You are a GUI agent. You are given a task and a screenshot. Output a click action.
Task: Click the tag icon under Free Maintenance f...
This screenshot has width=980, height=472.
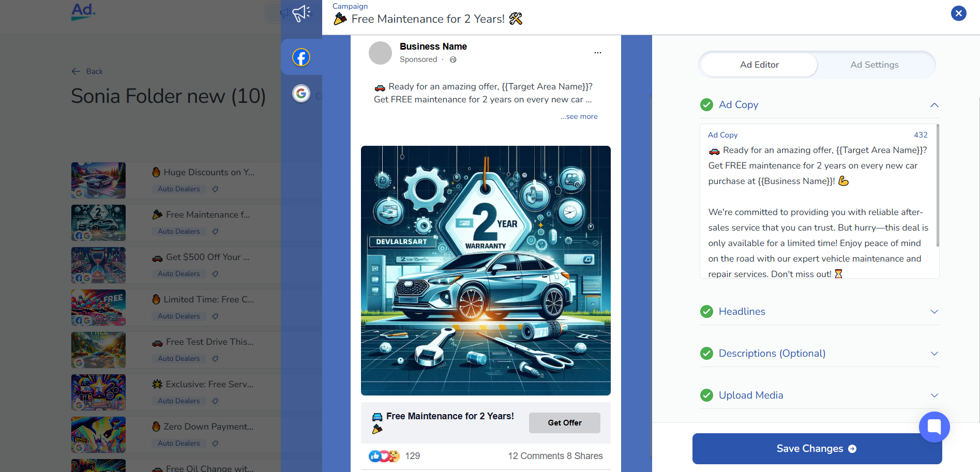[x=215, y=232]
